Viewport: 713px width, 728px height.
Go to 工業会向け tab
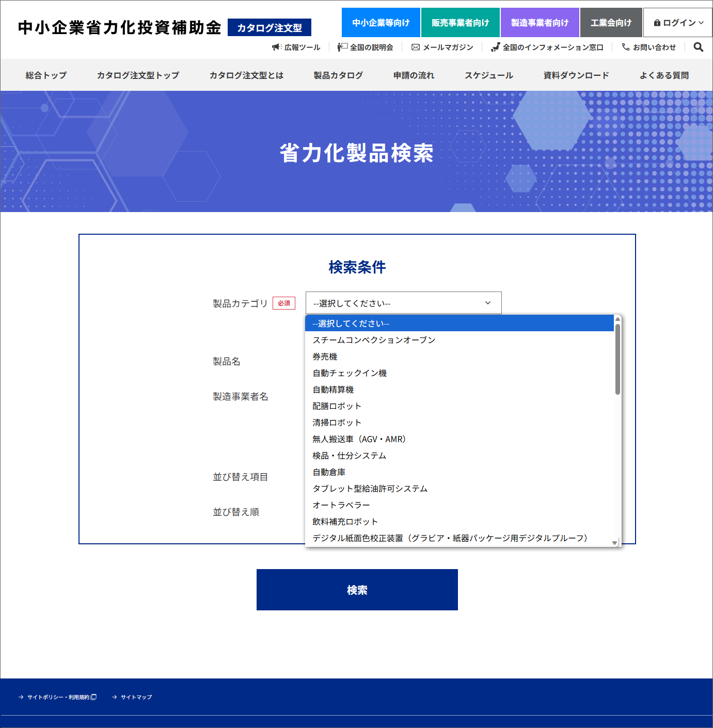click(x=611, y=23)
